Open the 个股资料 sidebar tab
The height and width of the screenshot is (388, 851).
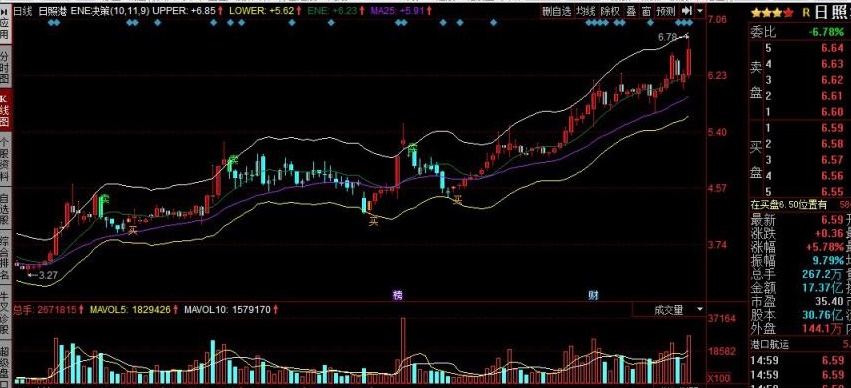click(5, 158)
